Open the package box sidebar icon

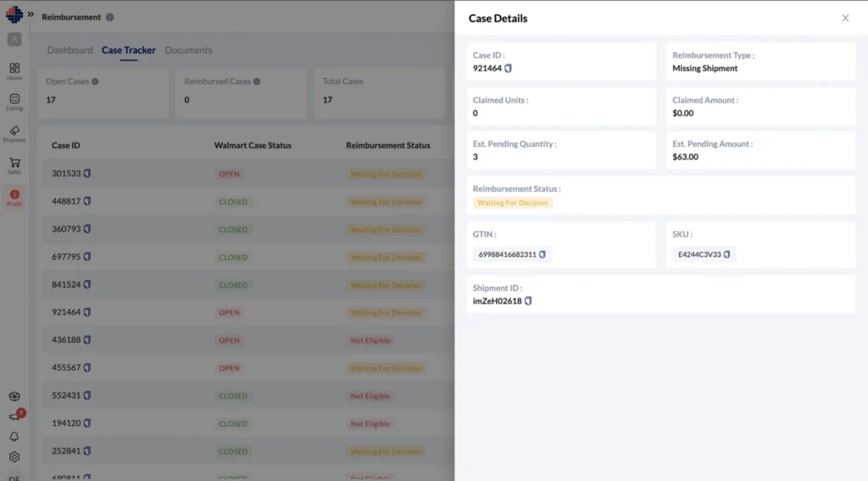14,396
